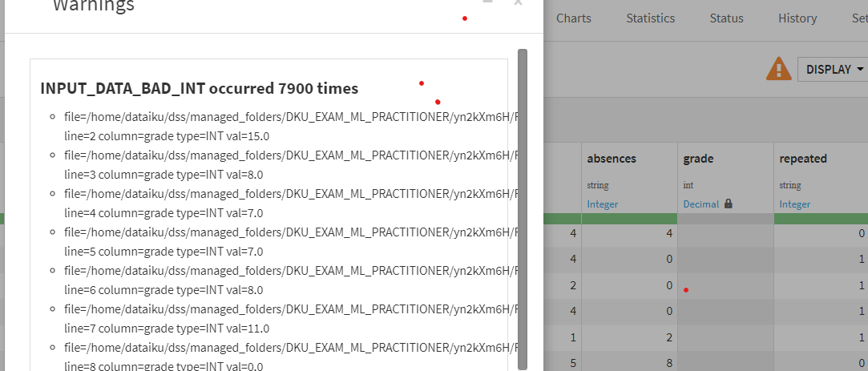This screenshot has height=371, width=868.
Task: Open the DISPLAY dropdown
Action: (x=835, y=69)
